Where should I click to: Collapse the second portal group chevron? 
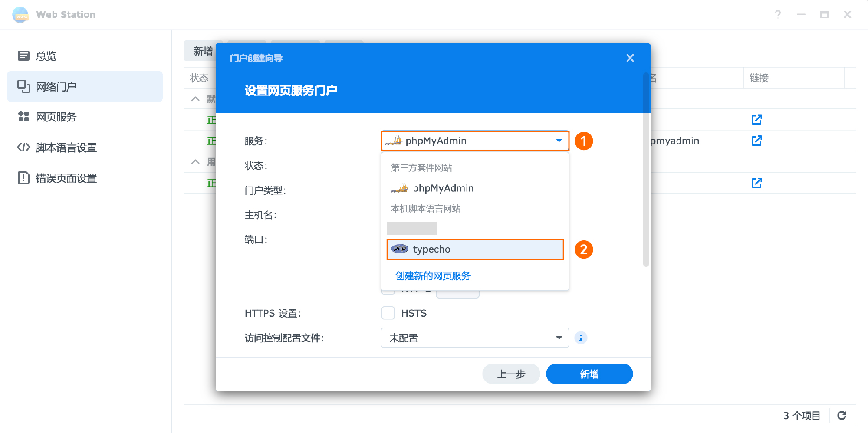[x=195, y=162]
